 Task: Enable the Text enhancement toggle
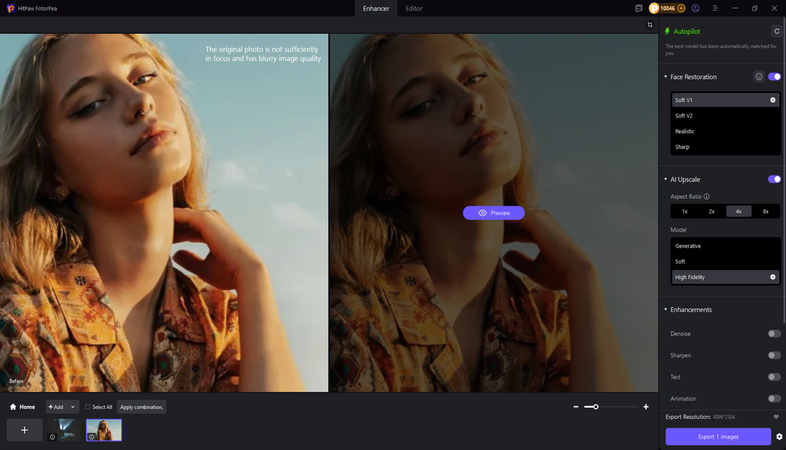coord(774,377)
